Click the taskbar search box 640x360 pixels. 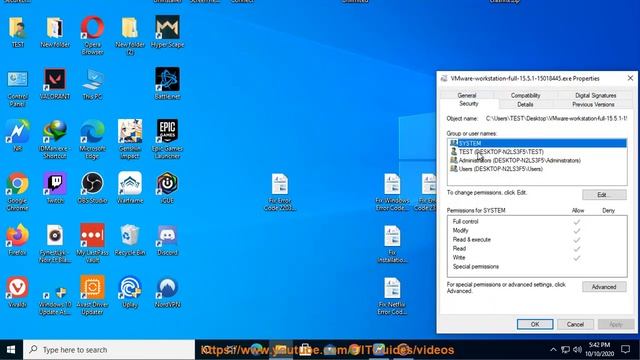click(x=109, y=350)
